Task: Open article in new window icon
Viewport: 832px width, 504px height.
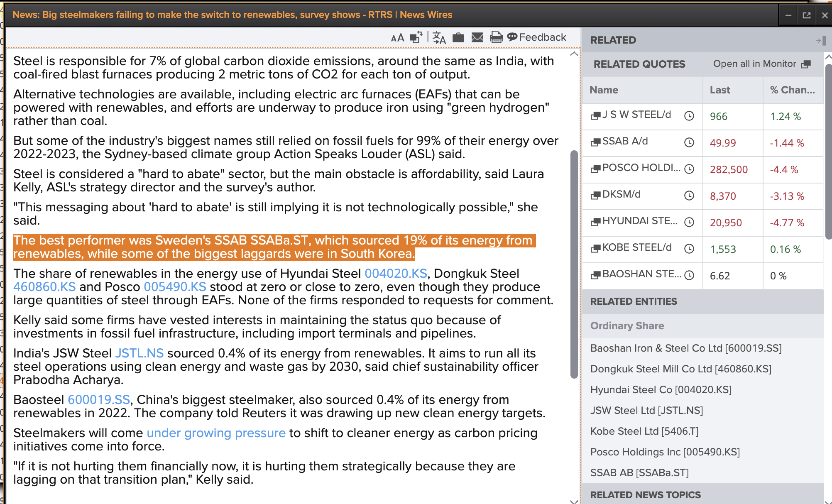Action: coord(416,38)
